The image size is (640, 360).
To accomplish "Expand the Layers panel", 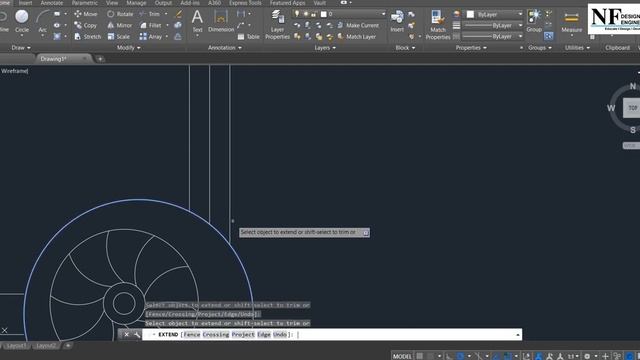I will coord(325,48).
